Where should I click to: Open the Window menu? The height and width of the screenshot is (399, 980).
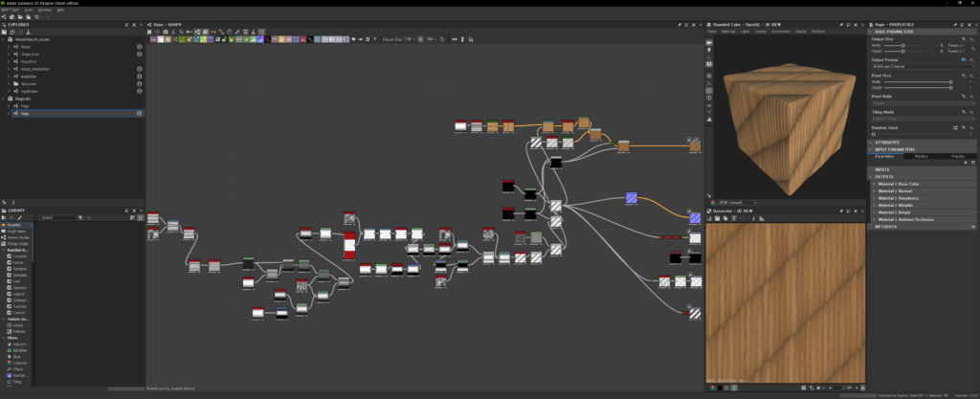(x=44, y=10)
